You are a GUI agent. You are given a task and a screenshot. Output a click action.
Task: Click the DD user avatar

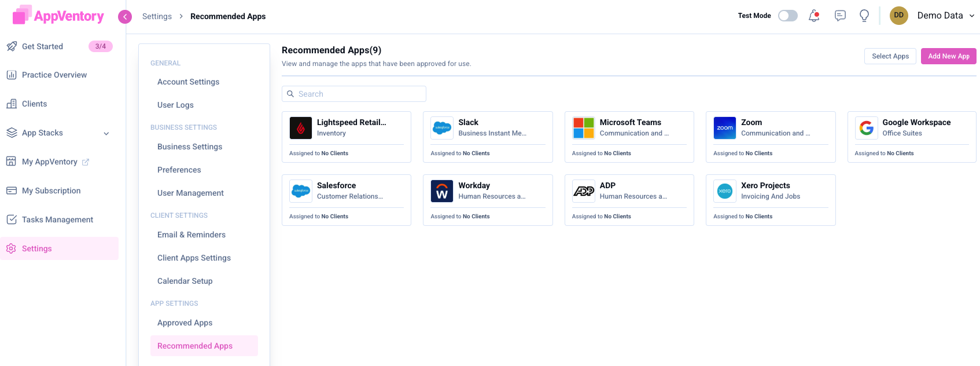coord(898,16)
